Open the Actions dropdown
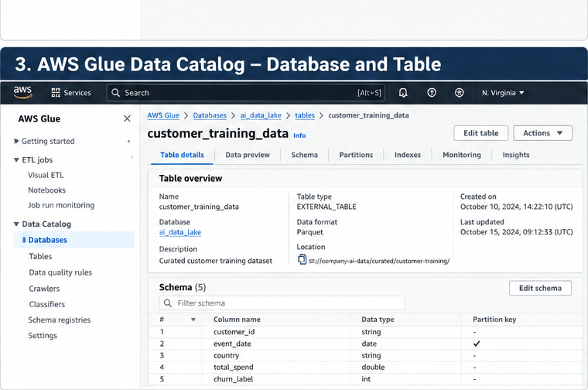The image size is (588, 390). (x=542, y=133)
